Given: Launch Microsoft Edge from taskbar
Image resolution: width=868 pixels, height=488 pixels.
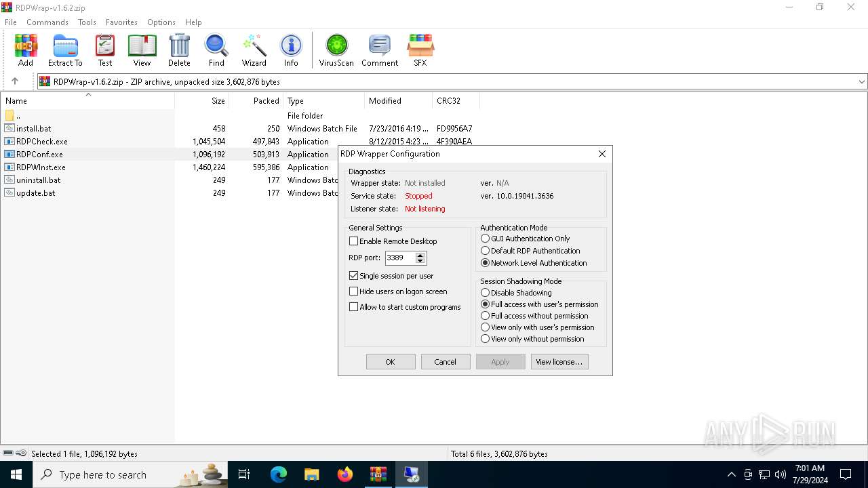Looking at the screenshot, I should [x=279, y=474].
